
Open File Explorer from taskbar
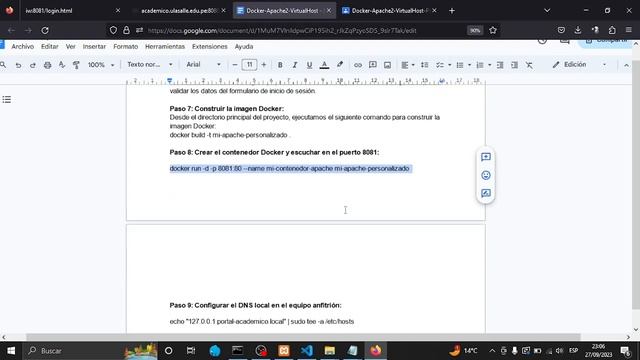click(x=330, y=351)
